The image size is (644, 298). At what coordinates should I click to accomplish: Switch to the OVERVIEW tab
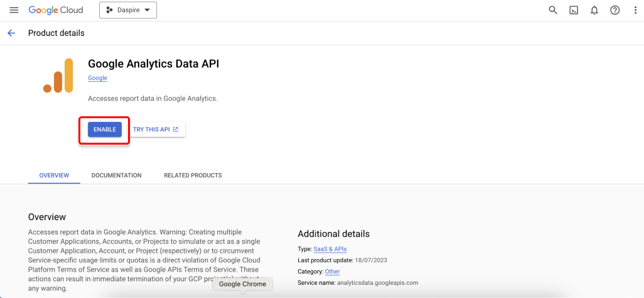point(54,175)
